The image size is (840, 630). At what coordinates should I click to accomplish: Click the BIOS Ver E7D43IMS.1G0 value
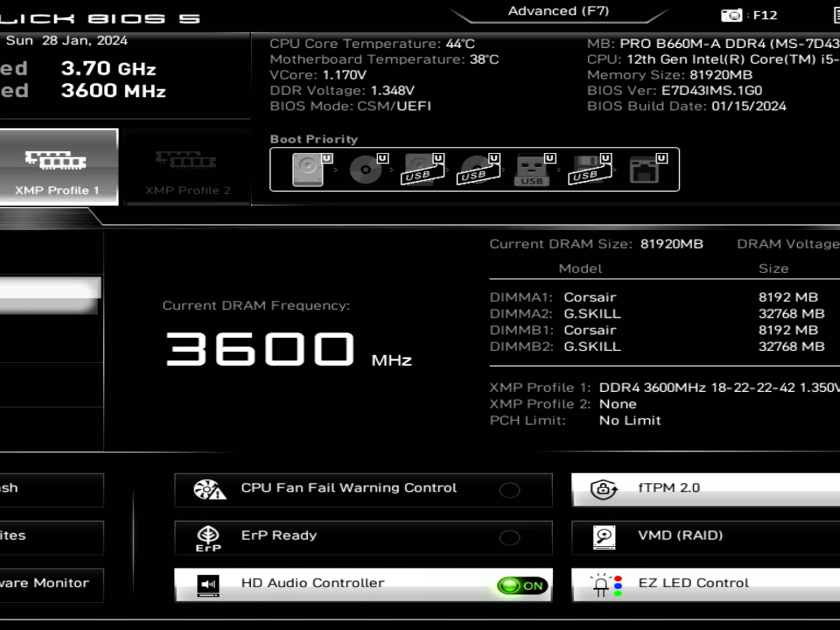[712, 91]
